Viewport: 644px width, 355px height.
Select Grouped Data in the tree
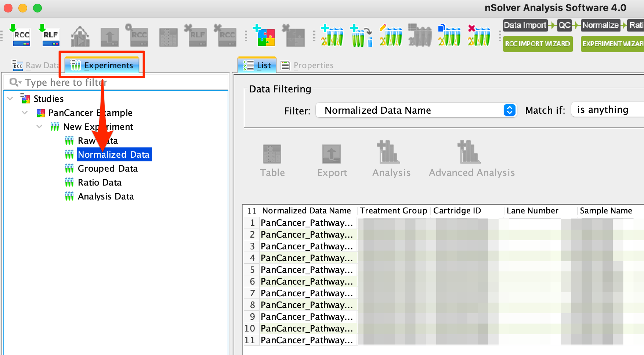[x=108, y=169]
